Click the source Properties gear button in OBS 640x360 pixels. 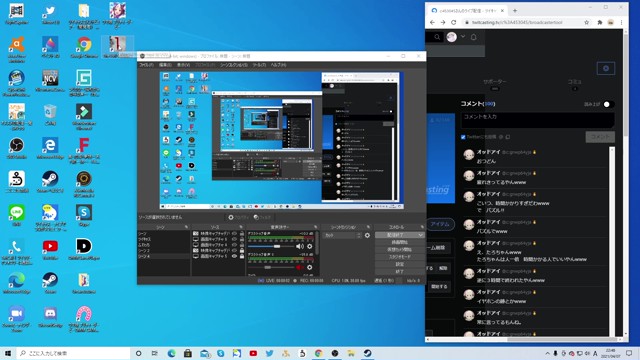pyautogui.click(x=238, y=218)
